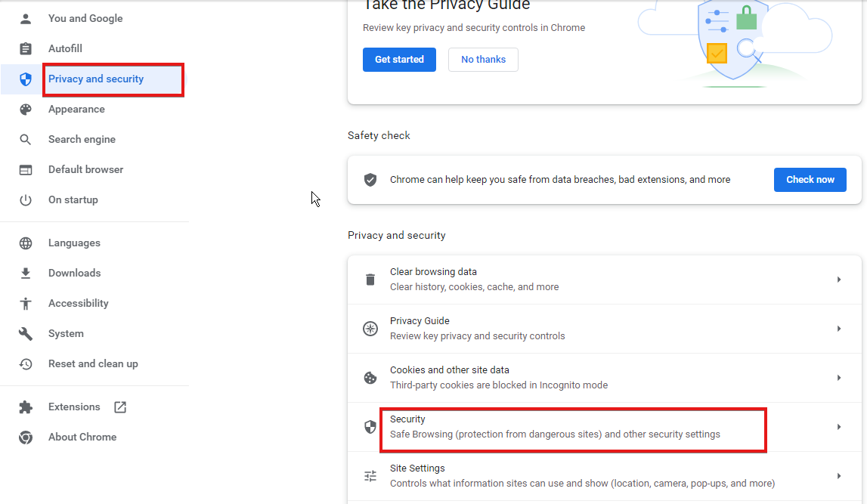Expand the Privacy Guide row arrow

tap(839, 329)
